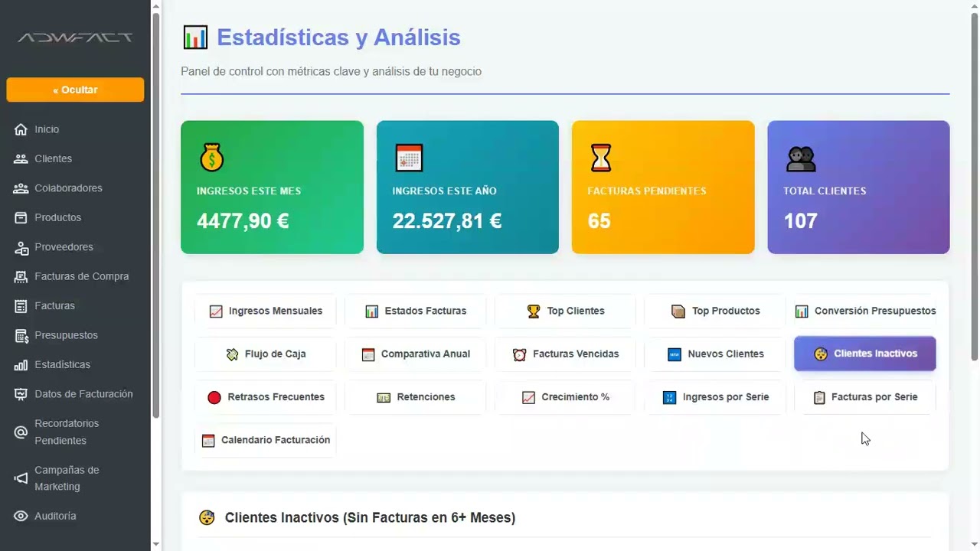Click the bar chart icon beside Estadísticas y Análisis
This screenshot has width=980, height=551.
pyautogui.click(x=195, y=37)
